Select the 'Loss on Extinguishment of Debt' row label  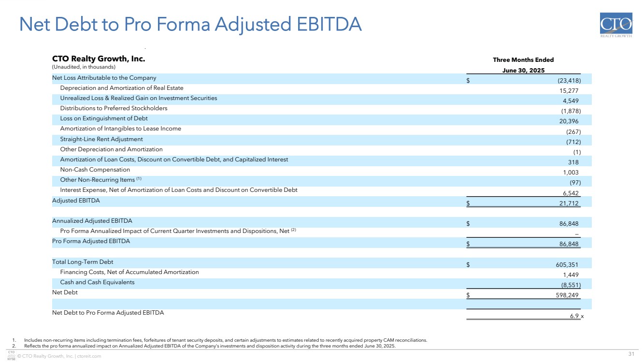[x=104, y=118]
